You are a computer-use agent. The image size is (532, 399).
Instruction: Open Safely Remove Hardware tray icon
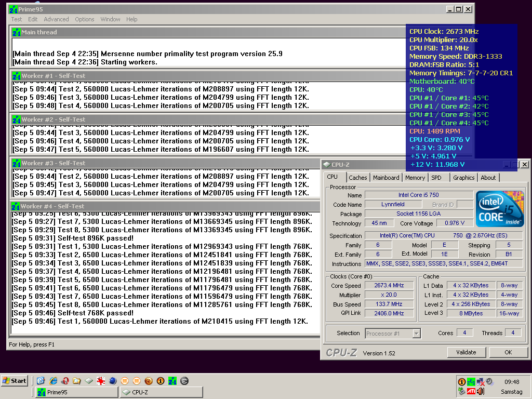[x=462, y=391]
